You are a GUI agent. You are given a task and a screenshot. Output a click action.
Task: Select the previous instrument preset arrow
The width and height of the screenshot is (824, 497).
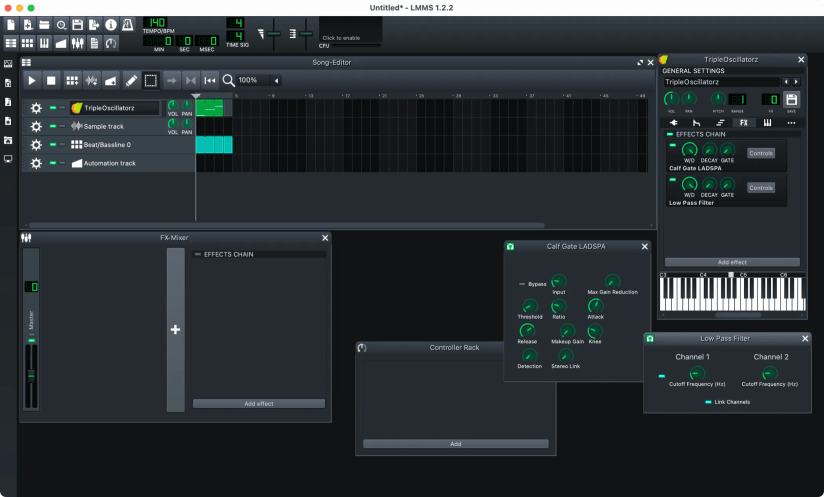[786, 82]
